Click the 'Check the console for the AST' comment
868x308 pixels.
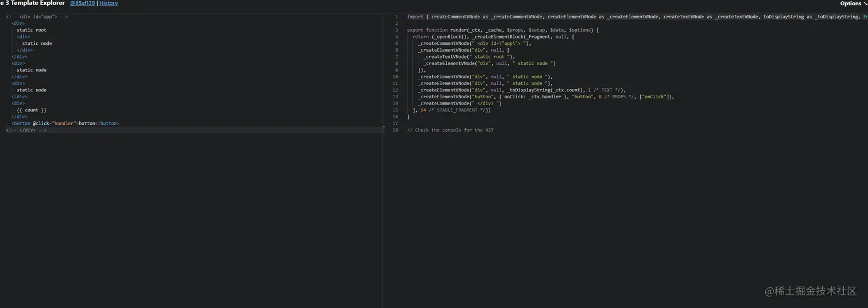click(x=450, y=130)
